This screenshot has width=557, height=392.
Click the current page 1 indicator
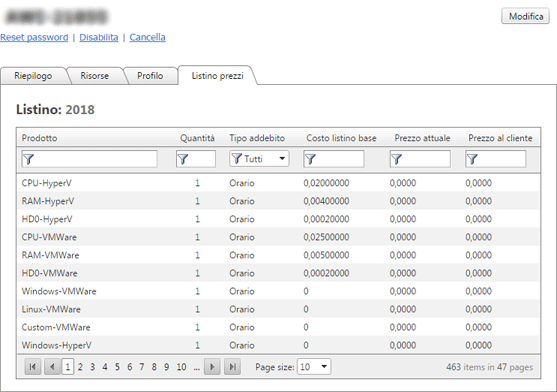pyautogui.click(x=68, y=367)
